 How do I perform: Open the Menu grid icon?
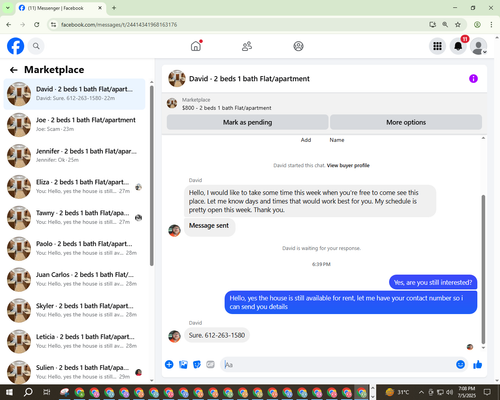(x=437, y=46)
